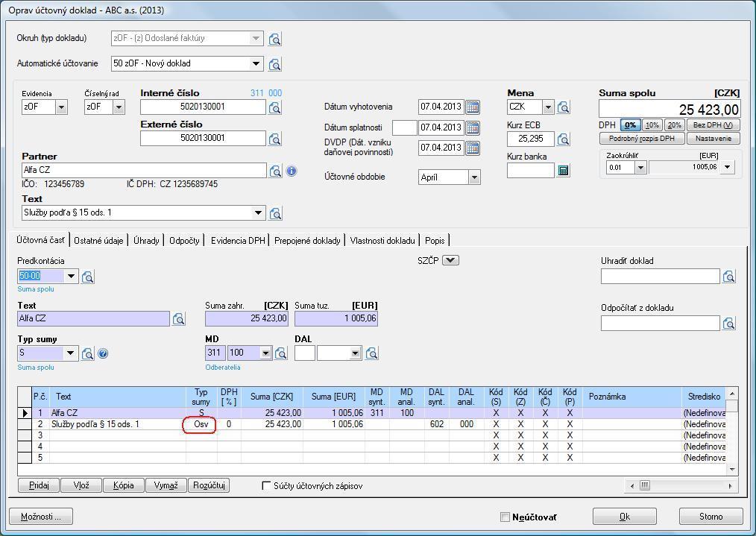Open lookup icon next to MD account

point(280,353)
